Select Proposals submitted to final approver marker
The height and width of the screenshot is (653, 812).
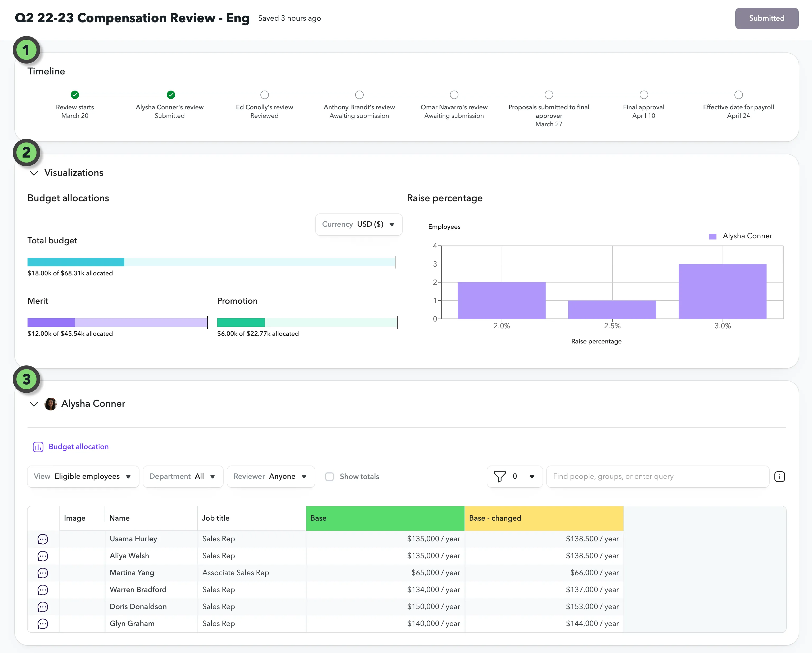tap(549, 95)
